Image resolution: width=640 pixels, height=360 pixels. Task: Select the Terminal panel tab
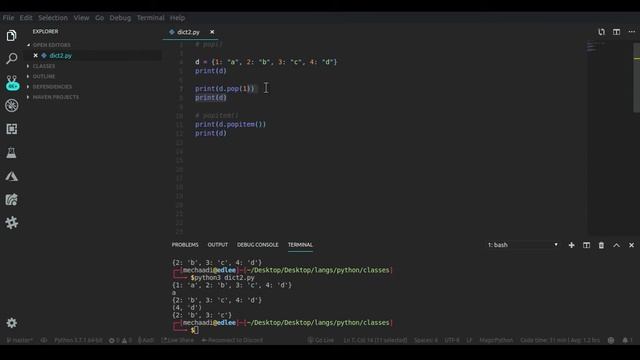click(300, 245)
